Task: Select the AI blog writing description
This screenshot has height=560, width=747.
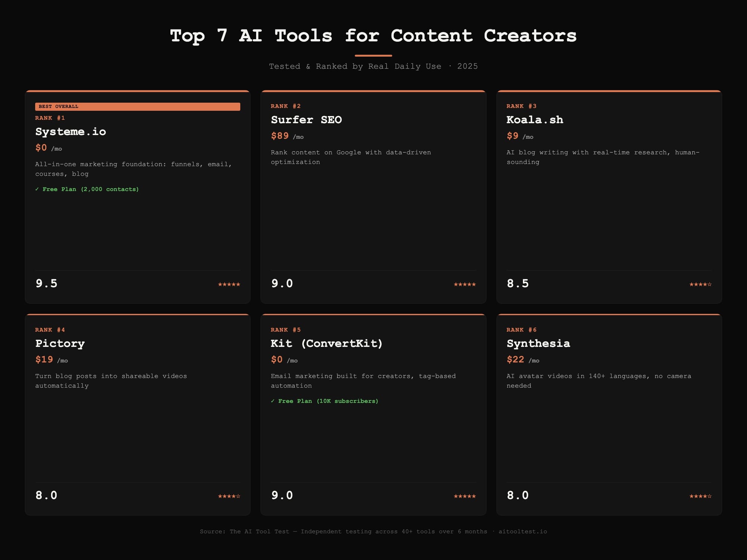Action: click(x=603, y=157)
